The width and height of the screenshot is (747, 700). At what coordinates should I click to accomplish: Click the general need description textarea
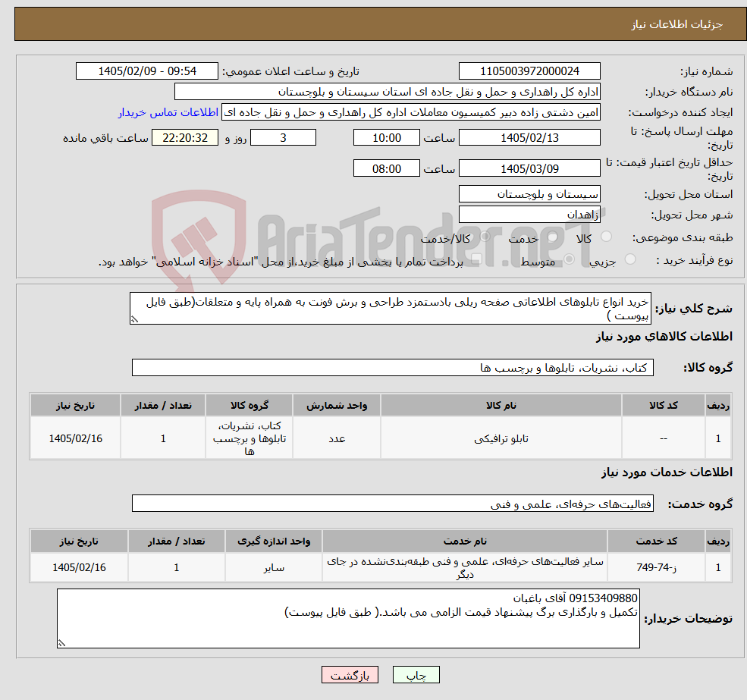coord(390,309)
